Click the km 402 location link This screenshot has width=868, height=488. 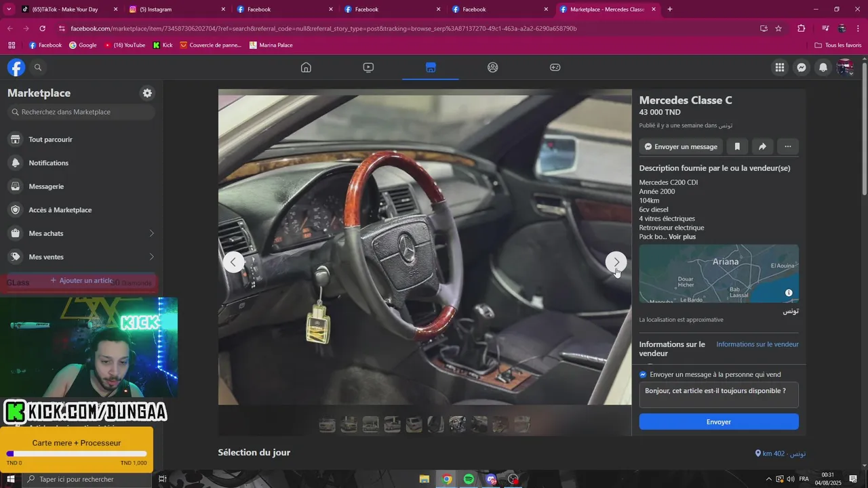[781, 453]
